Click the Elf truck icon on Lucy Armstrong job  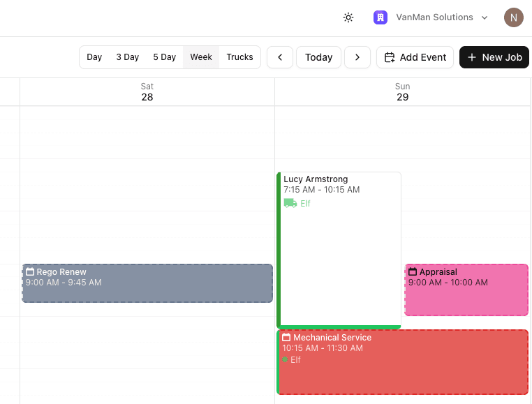pos(290,203)
